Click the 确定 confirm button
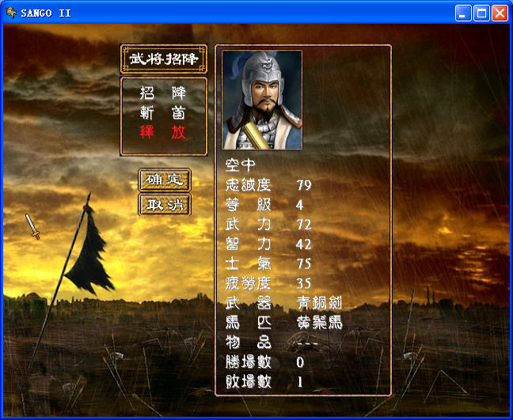The width and height of the screenshot is (513, 420). (x=164, y=180)
